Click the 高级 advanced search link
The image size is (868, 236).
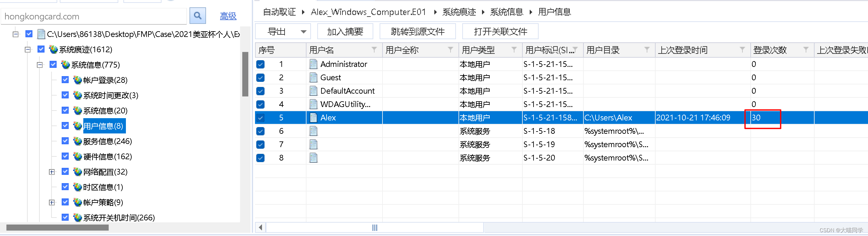click(228, 16)
